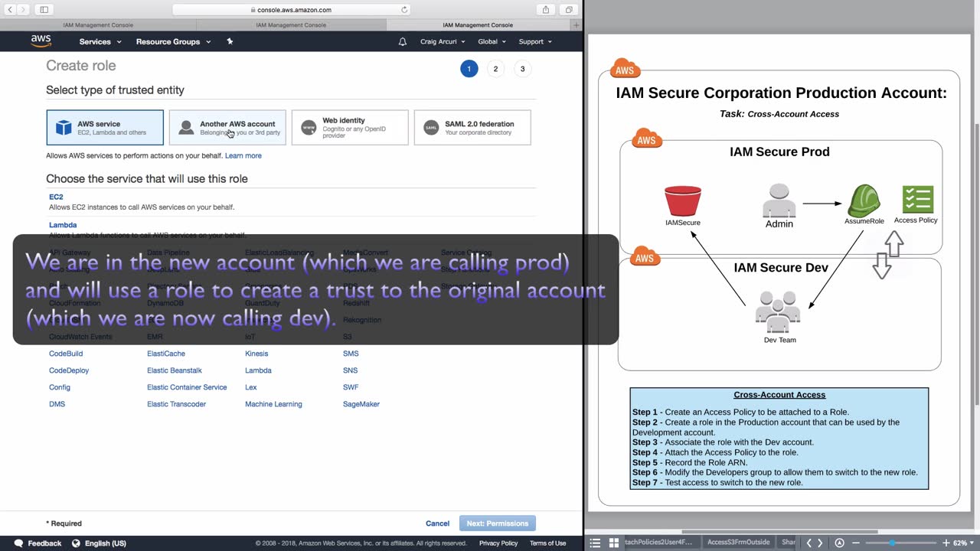Click the globe language icon in footer
Image resolution: width=980 pixels, height=551 pixels.
pyautogui.click(x=76, y=543)
